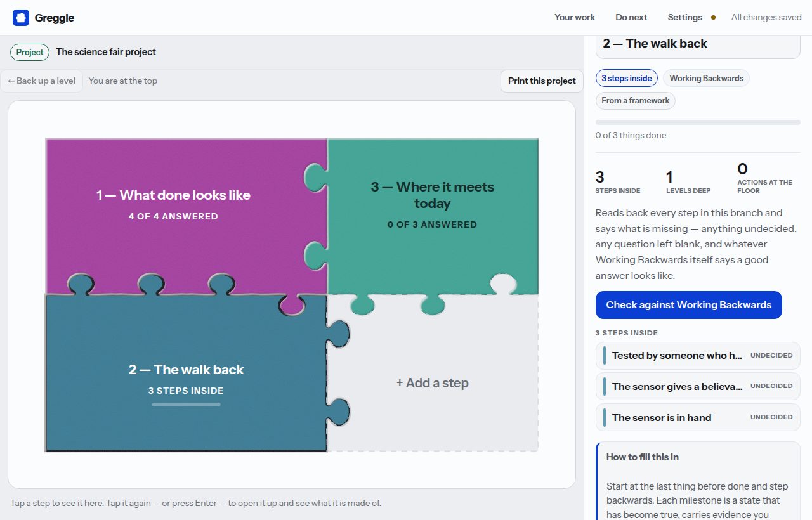Screen dimensions: 812x520
Task: Open The sensor gives a believable step
Action: (698, 386)
